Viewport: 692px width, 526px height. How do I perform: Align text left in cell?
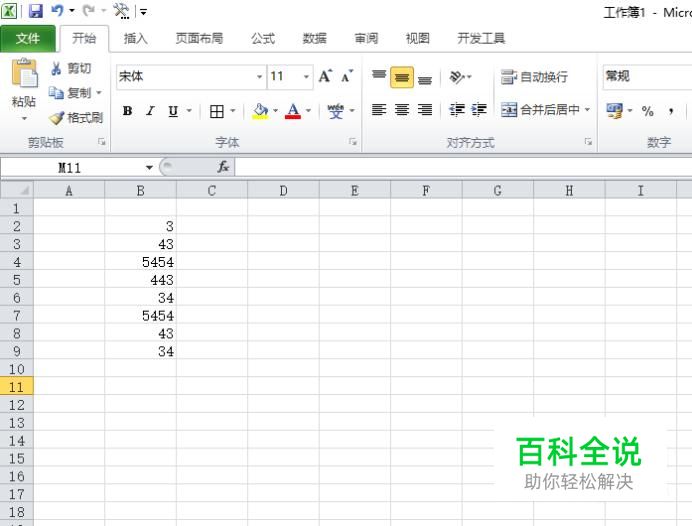379,109
